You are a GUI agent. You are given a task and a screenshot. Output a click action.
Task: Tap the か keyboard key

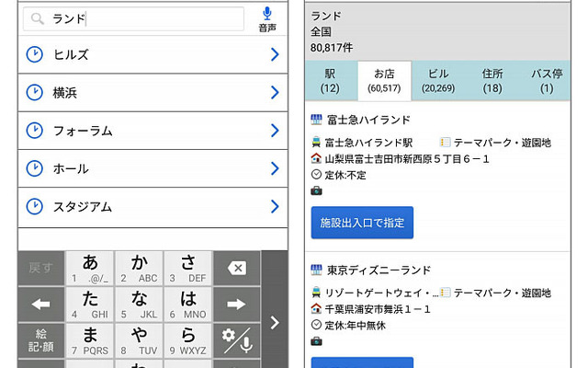point(139,268)
